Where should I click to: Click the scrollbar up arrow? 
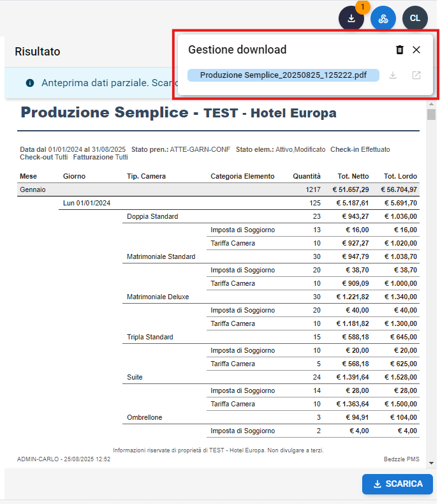pos(432,105)
